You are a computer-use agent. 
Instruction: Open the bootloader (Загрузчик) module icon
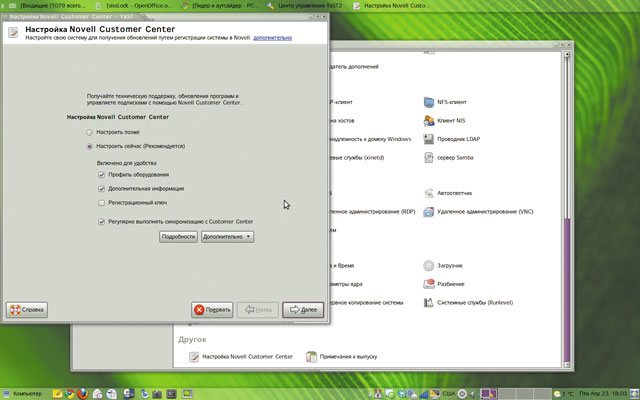[429, 266]
